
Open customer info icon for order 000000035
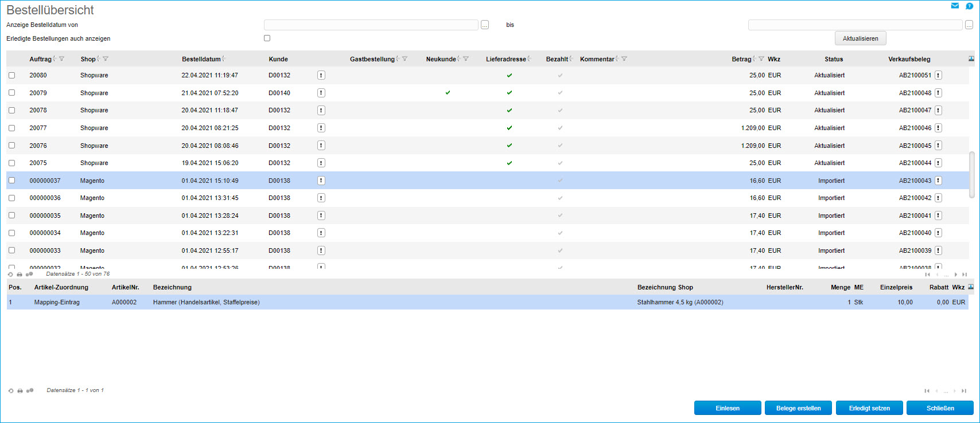(321, 216)
